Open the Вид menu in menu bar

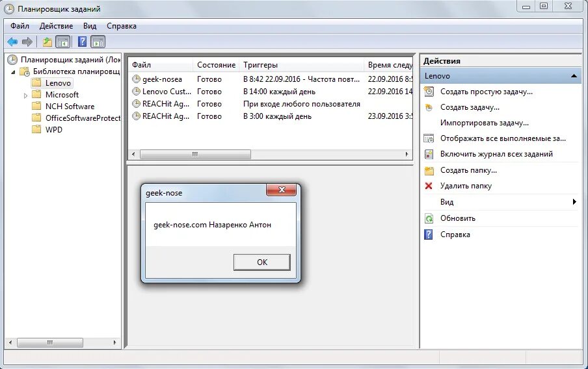click(x=90, y=26)
